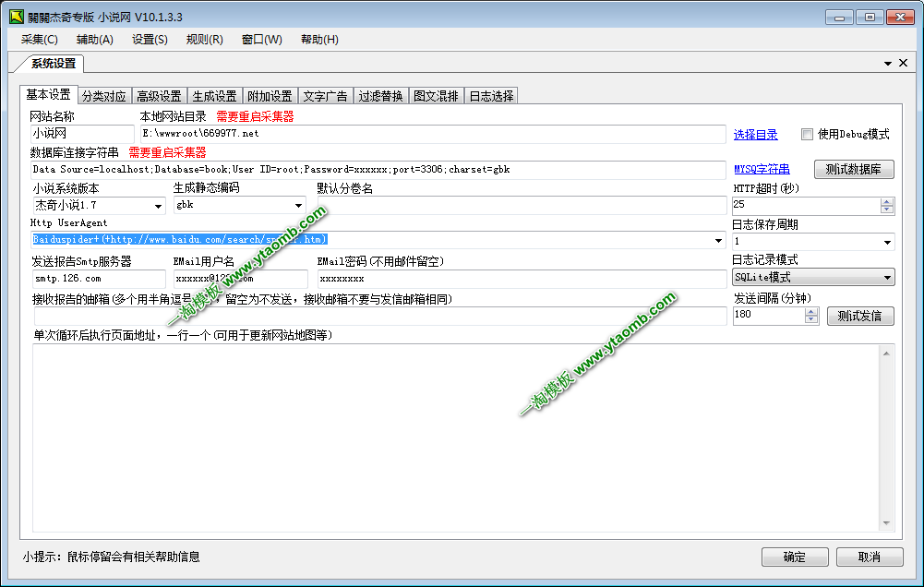Open the 生成静态编码 gbk dropdown
The width and height of the screenshot is (924, 587).
click(240, 205)
